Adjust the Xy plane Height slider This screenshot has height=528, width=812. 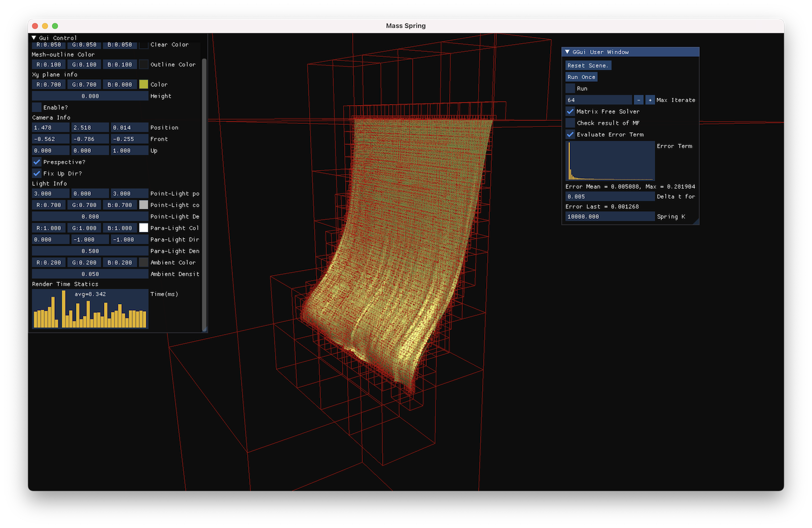pos(90,96)
